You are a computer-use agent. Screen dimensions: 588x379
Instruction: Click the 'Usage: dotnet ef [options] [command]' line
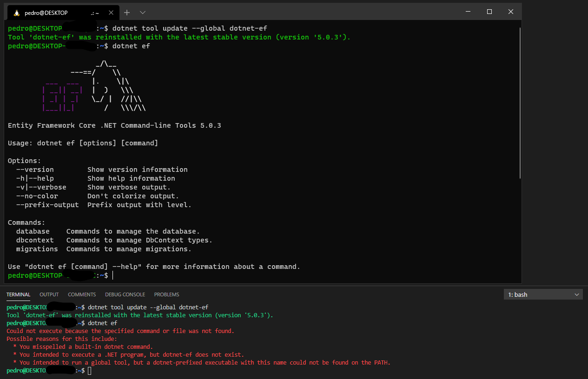pos(83,143)
